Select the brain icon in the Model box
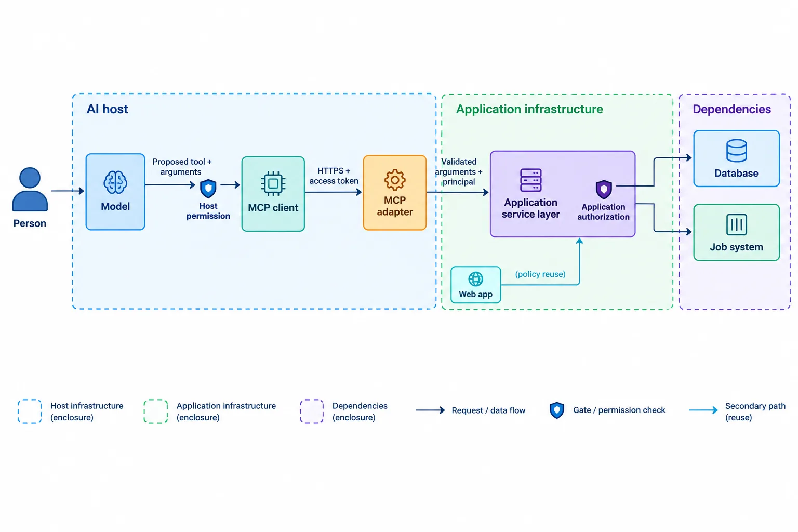Viewport: 798px width, 532px height. click(115, 182)
